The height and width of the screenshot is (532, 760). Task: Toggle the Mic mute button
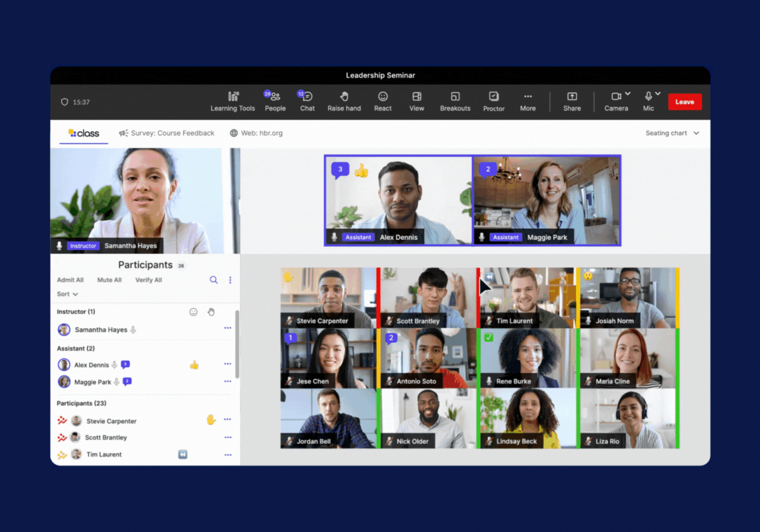[648, 97]
